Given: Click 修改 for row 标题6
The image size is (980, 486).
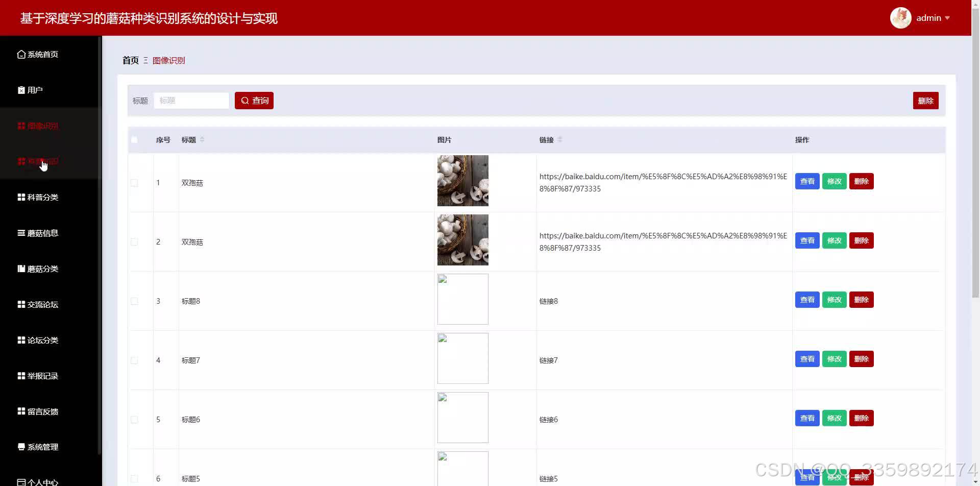Looking at the screenshot, I should pos(834,418).
